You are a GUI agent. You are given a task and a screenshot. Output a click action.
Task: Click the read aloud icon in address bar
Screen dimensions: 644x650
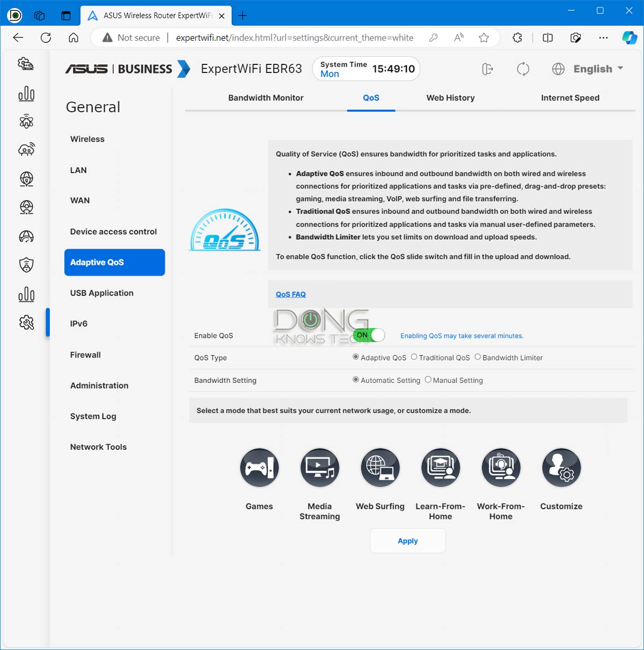point(458,38)
